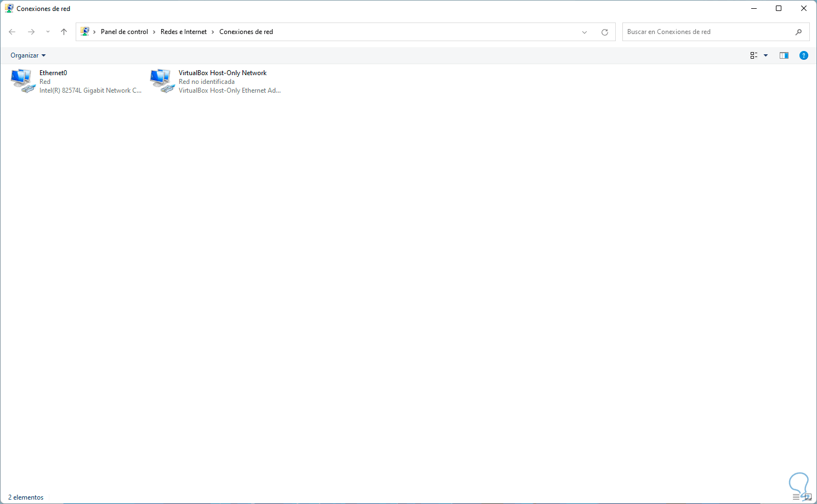This screenshot has height=504, width=817.
Task: Click the VirtualBox Host-Only Network name text
Action: click(223, 73)
